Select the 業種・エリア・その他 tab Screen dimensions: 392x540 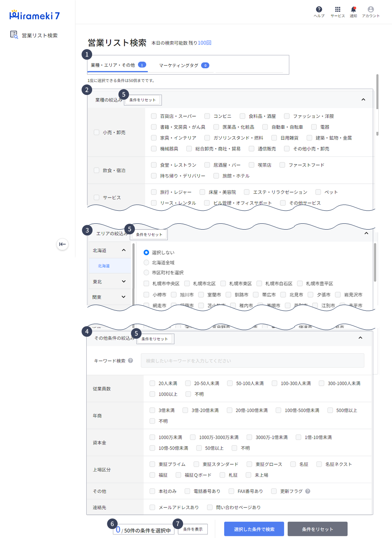pos(117,65)
